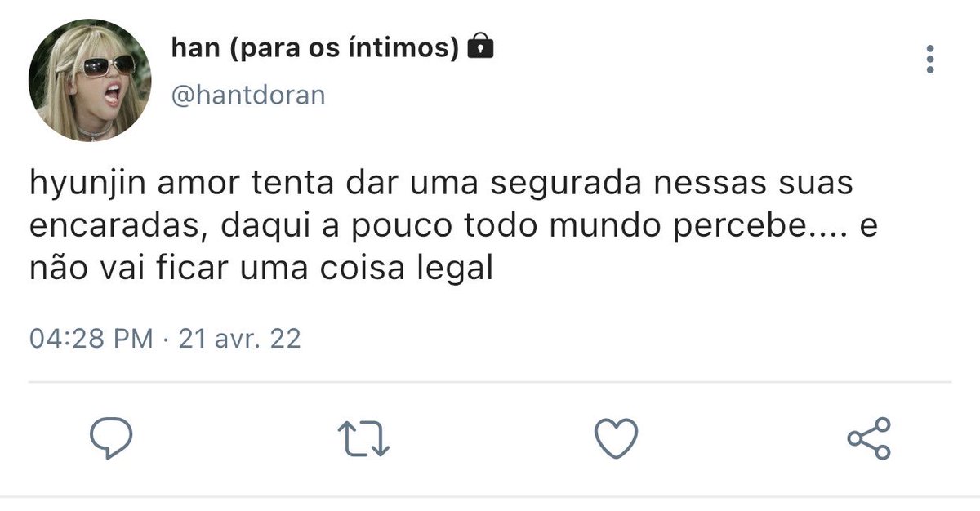Tap the share icon below the tweet
This screenshot has width=980, height=511.
tap(869, 438)
